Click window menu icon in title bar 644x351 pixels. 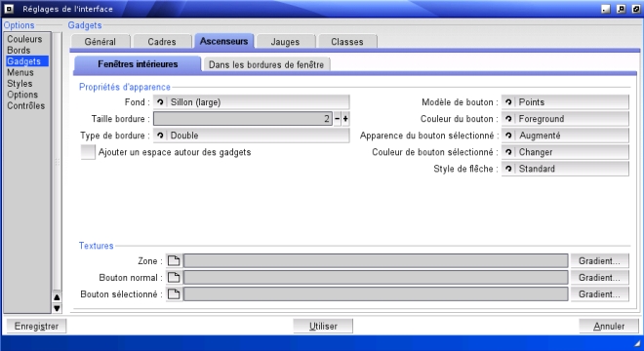pyautogui.click(x=9, y=9)
